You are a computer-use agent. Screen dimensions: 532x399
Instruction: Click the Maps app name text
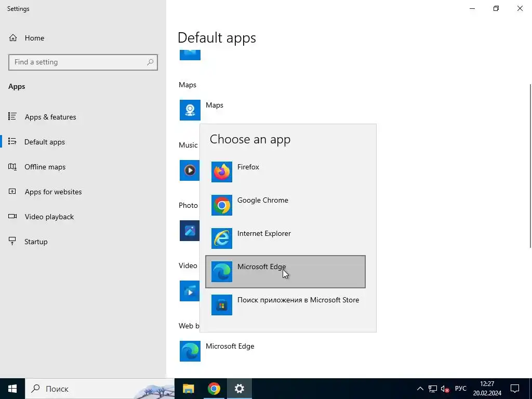point(215,105)
